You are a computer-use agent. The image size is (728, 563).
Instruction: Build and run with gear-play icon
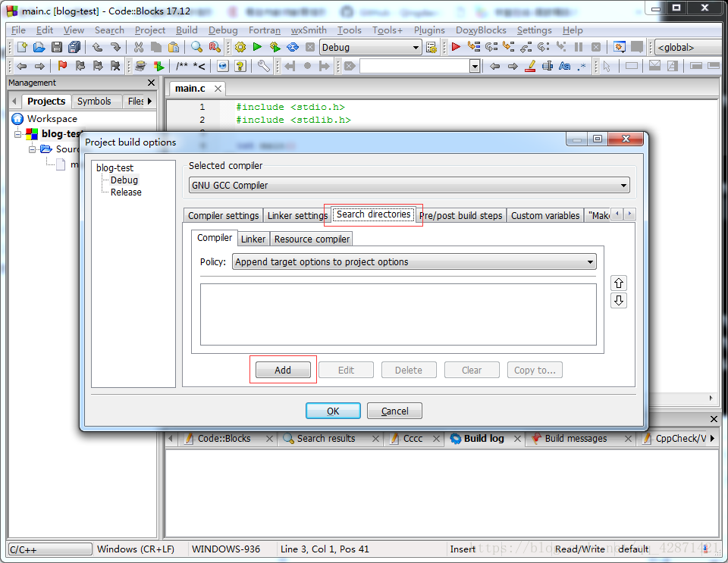[275, 47]
